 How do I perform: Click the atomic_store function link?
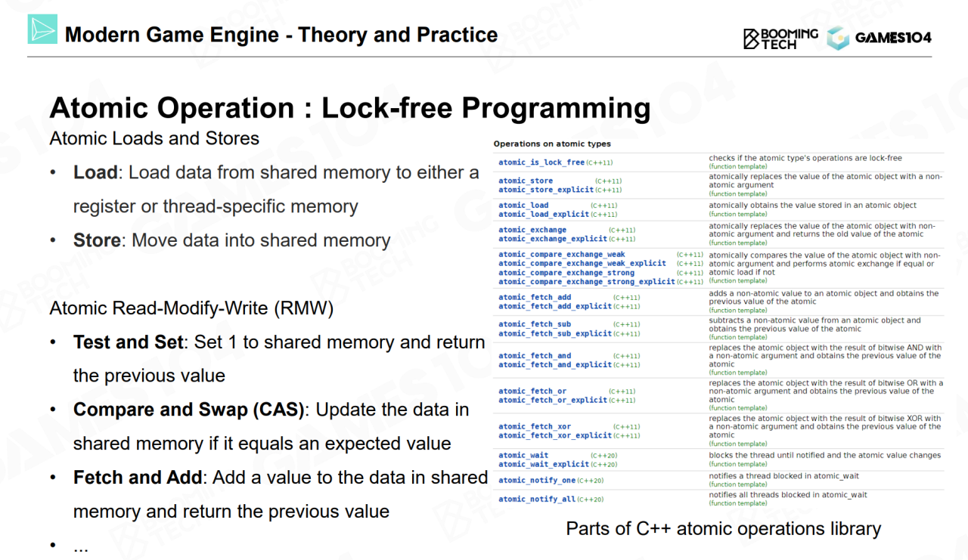(x=526, y=181)
